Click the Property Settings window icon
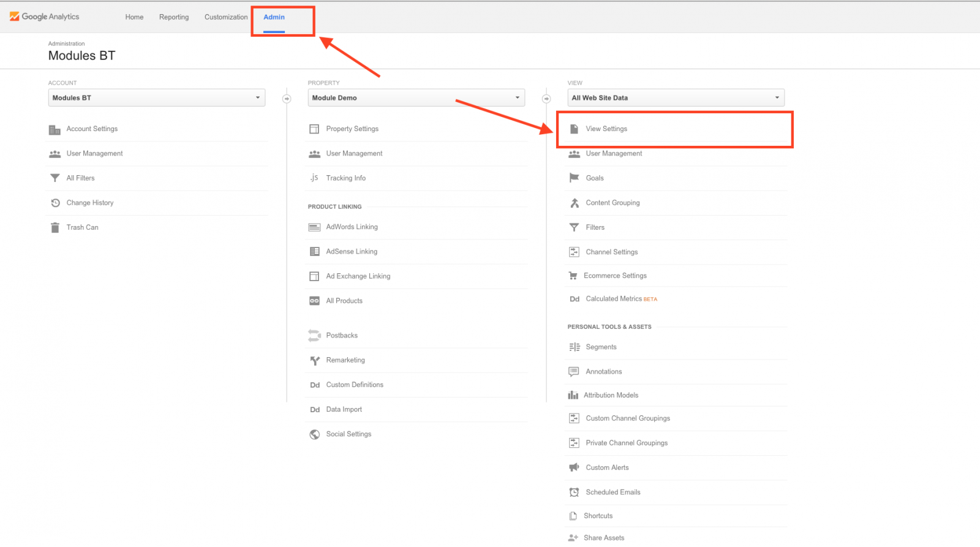Viewport: 980px width, 547px height. (x=314, y=129)
